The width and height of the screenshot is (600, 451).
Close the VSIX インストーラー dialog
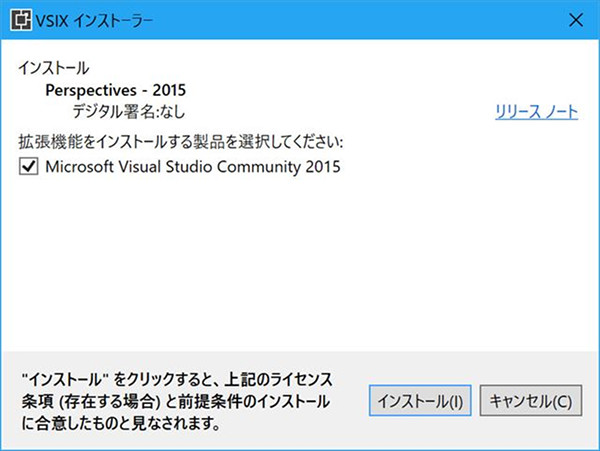(576, 20)
